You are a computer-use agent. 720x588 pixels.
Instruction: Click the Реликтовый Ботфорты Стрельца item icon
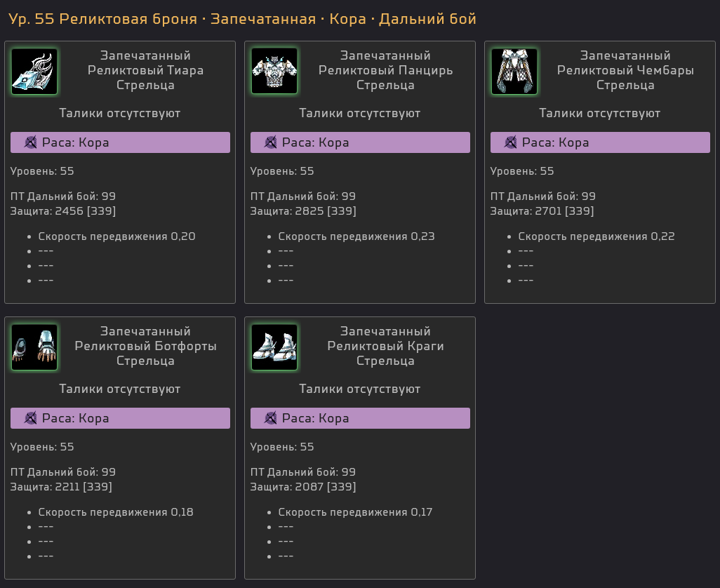point(34,347)
